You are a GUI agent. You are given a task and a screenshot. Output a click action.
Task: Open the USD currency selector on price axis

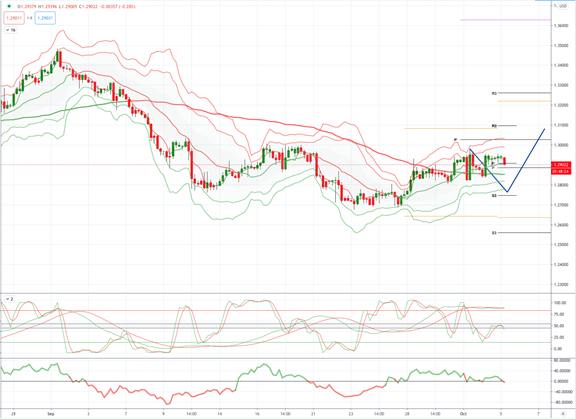tap(562, 6)
